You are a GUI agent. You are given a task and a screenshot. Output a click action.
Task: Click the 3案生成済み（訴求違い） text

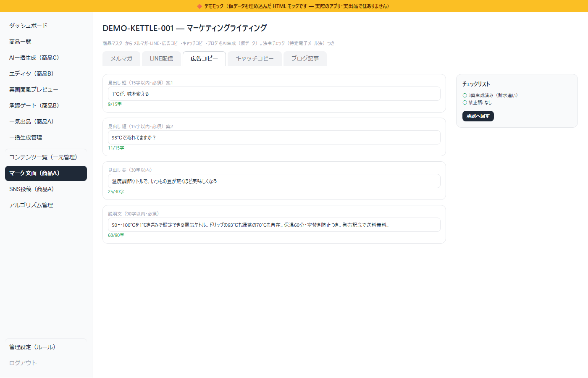coord(493,95)
